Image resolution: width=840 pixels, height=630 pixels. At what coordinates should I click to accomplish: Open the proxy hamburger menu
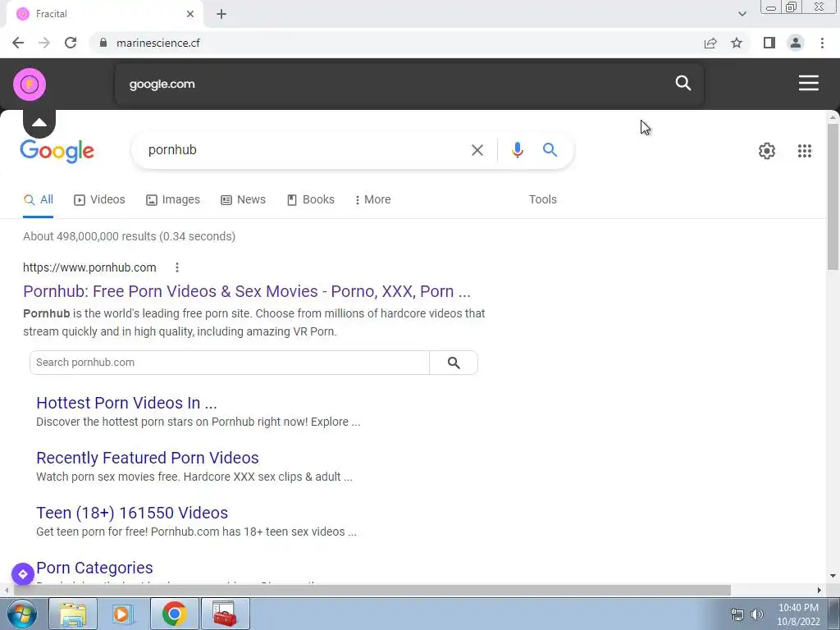click(808, 83)
